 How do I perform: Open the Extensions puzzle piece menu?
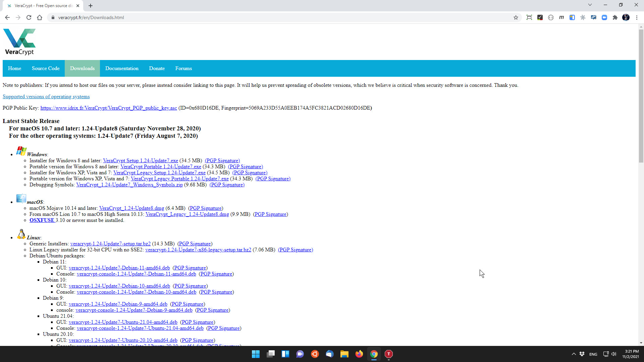tap(615, 17)
